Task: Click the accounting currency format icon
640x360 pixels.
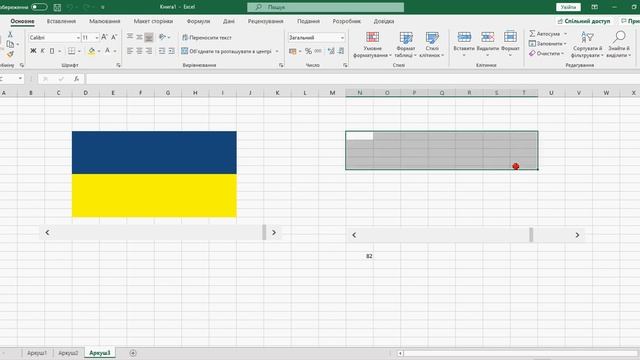Action: tap(292, 51)
